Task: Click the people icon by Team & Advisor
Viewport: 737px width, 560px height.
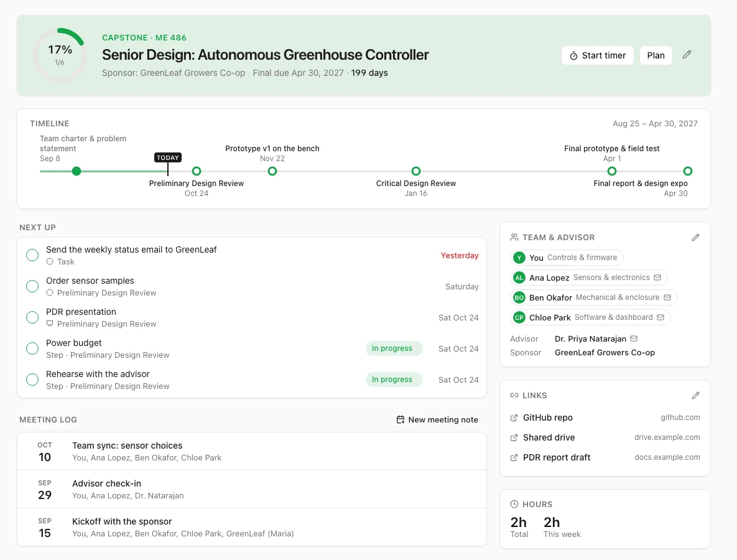Action: coord(515,238)
